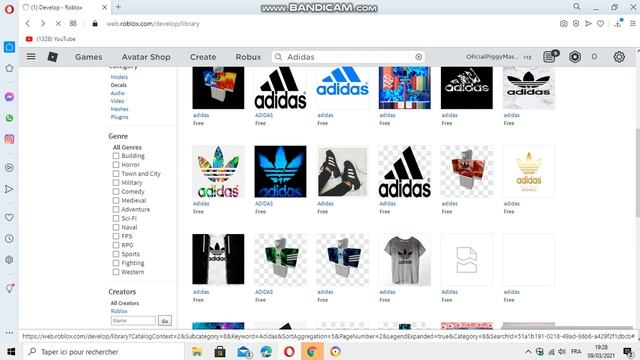Viewport: 640px width, 360px height.
Task: Clear the Adidas search text
Action: click(418, 57)
